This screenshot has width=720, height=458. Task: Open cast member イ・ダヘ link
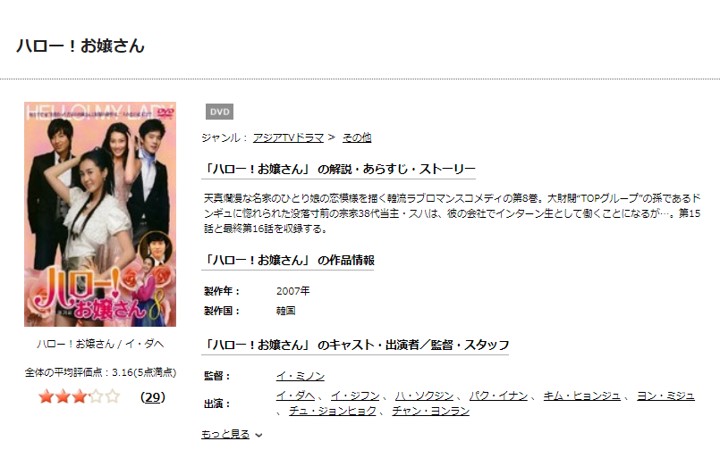(295, 396)
